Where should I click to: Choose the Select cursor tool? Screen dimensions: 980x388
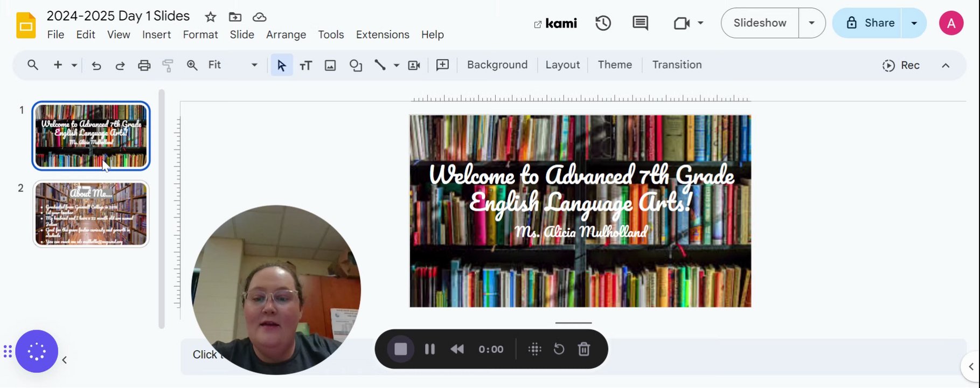[x=281, y=66]
